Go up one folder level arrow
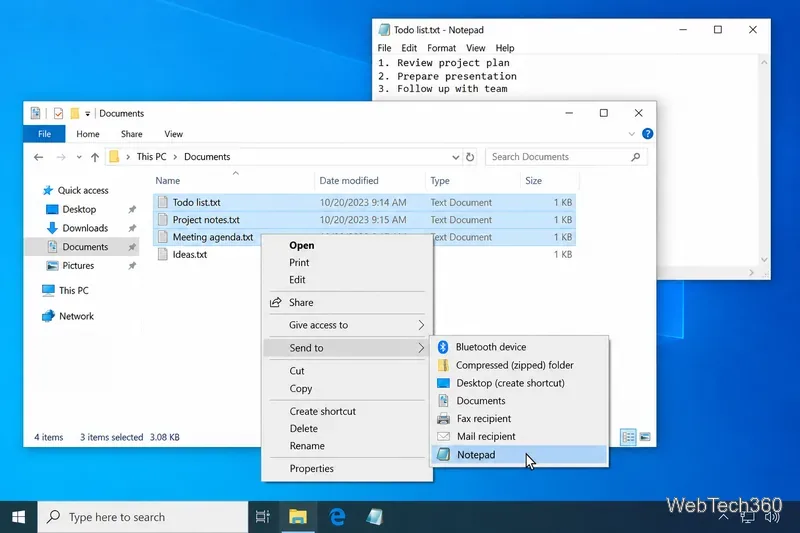 (95, 157)
